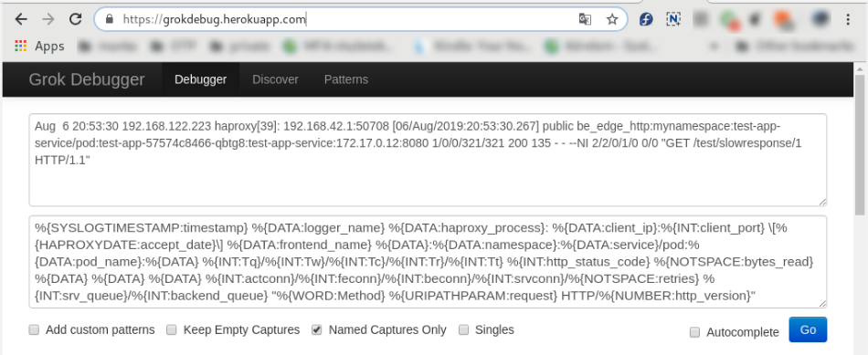Turn on the Autocomplete checkbox
This screenshot has width=868, height=355.
click(694, 332)
